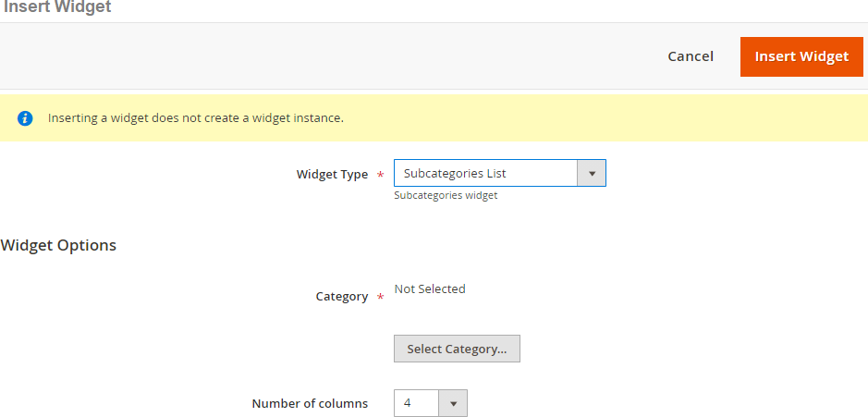Click the red asterisk beside Widget Type

[380, 175]
